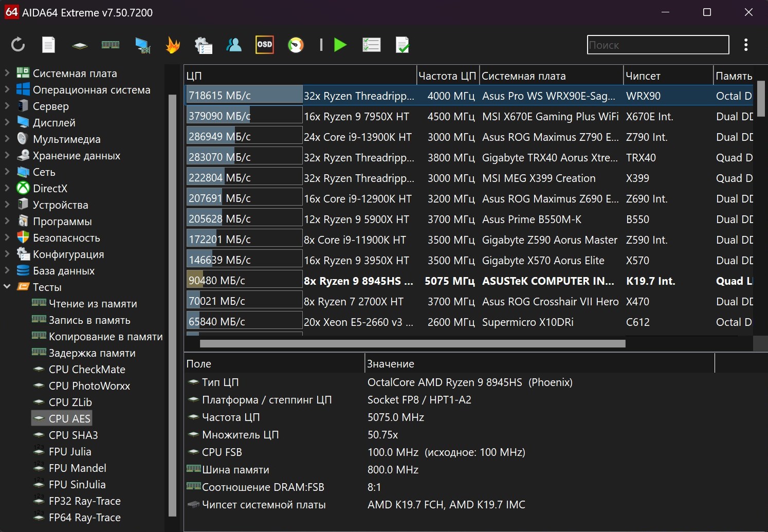Image resolution: width=768 pixels, height=532 pixels.
Task: Click the Частота ЦП column header
Action: (x=447, y=76)
